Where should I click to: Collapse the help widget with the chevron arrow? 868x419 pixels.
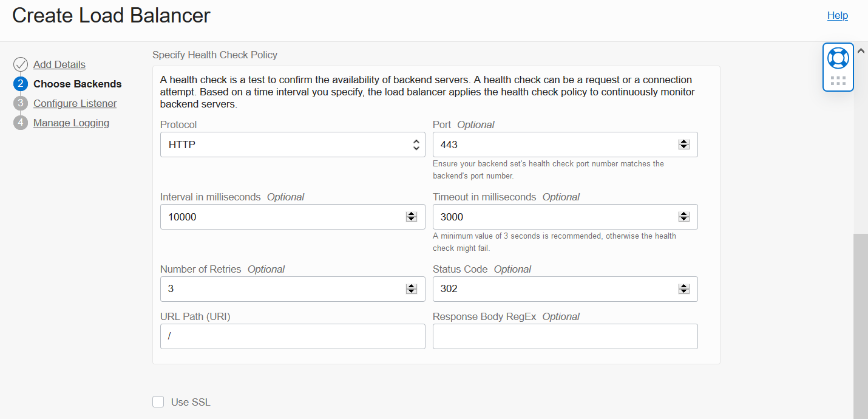[861, 51]
